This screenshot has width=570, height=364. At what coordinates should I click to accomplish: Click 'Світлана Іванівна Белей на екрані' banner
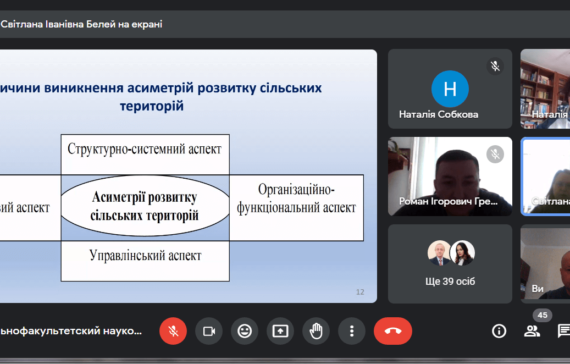coord(81,24)
